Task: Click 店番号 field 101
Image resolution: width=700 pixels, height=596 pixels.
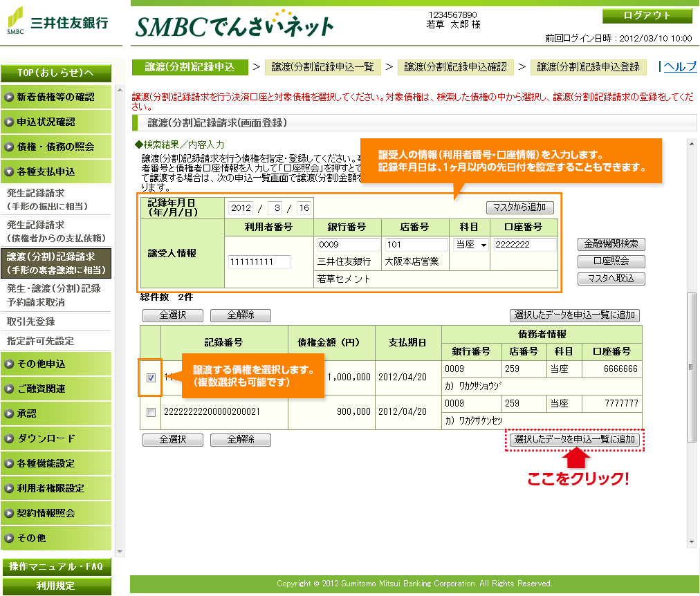Action: point(416,245)
